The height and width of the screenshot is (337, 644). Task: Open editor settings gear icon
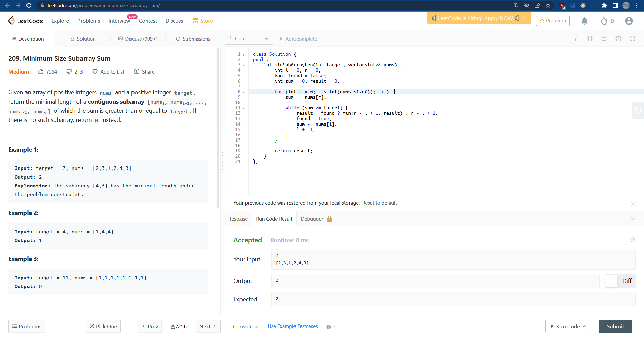618,39
